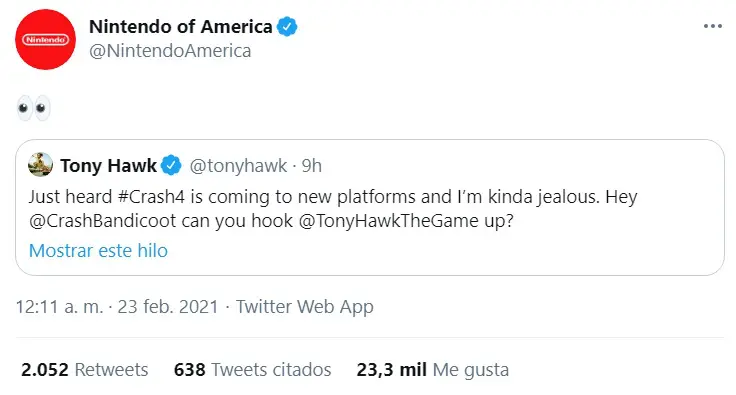Click the three-dot more options menu

point(713,27)
